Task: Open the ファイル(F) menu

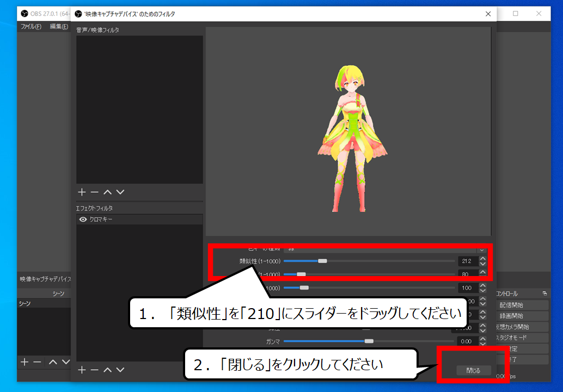Action: tap(31, 27)
